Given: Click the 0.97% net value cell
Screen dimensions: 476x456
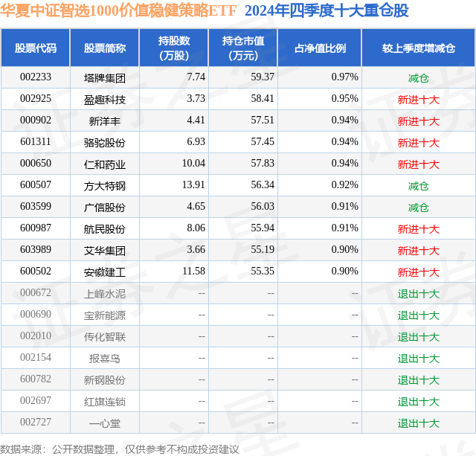Looking at the screenshot, I should point(344,77).
